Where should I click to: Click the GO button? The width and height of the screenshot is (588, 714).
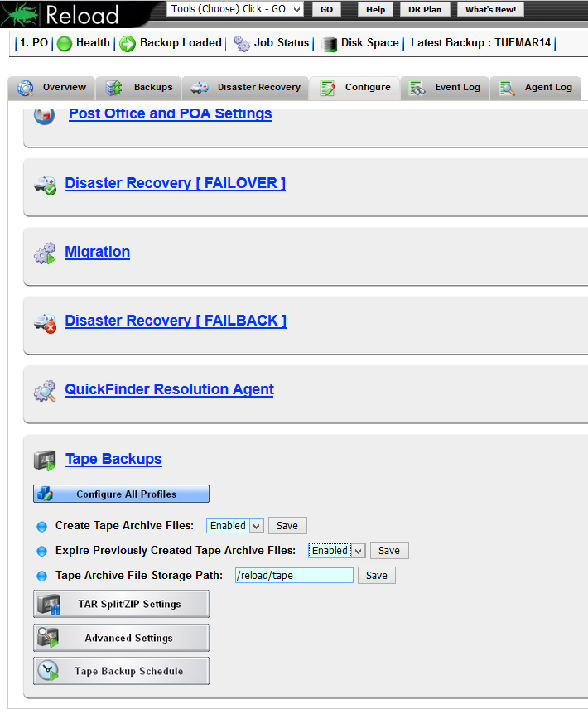[x=326, y=10]
